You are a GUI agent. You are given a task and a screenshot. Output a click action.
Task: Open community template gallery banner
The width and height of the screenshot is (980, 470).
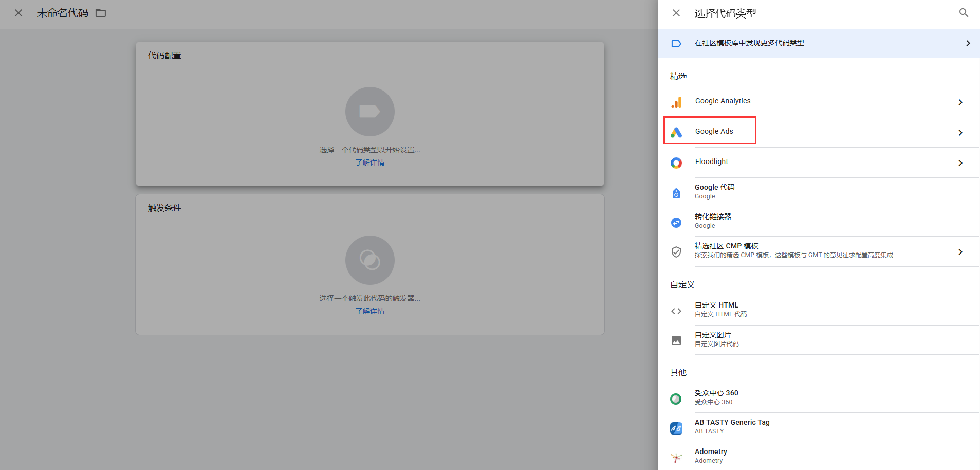point(819,43)
